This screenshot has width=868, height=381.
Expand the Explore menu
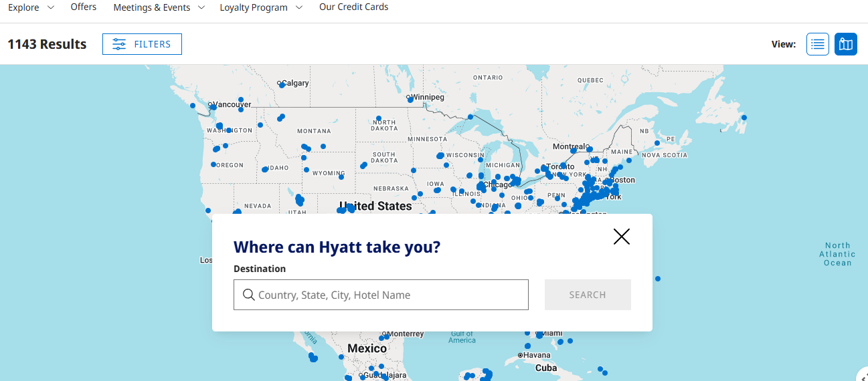pos(31,7)
